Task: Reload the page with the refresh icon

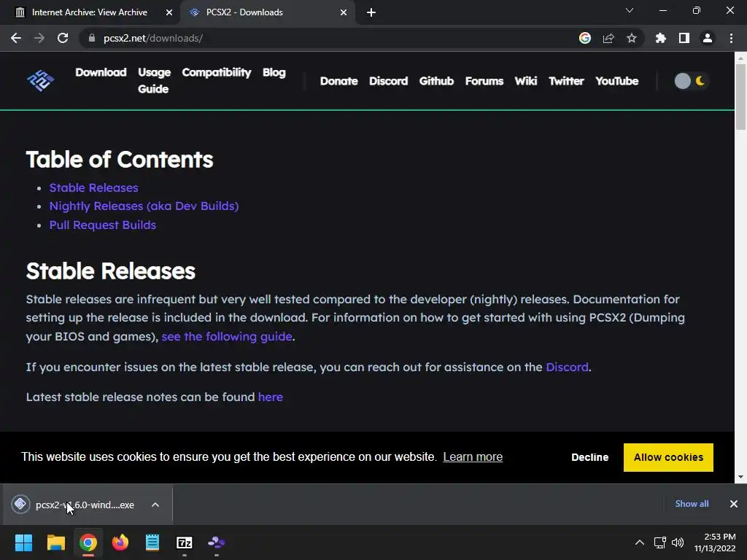Action: pyautogui.click(x=63, y=38)
